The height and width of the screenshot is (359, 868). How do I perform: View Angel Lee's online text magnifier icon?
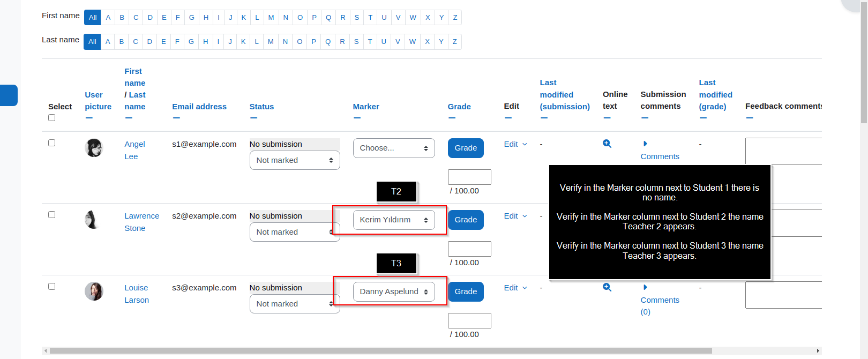607,144
